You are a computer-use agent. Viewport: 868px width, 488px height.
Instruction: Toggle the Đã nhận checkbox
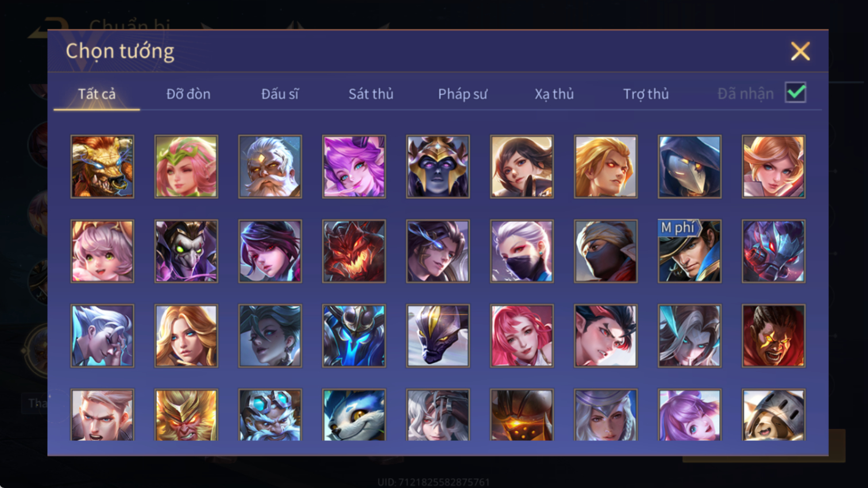796,93
